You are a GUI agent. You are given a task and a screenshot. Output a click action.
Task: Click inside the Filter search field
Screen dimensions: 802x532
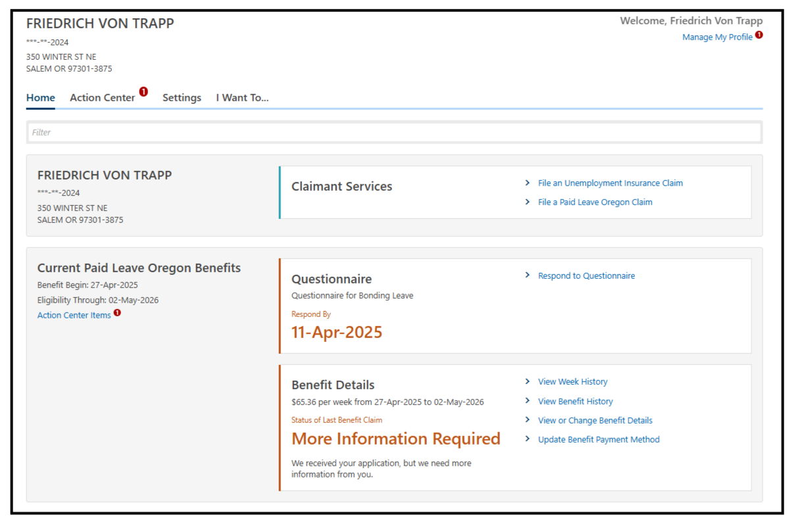click(394, 132)
